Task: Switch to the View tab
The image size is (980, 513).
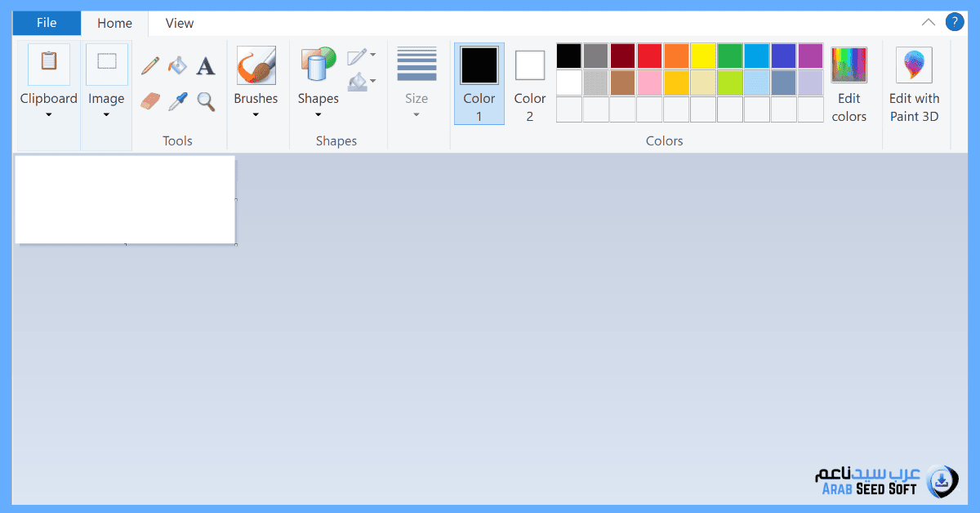Action: (180, 23)
